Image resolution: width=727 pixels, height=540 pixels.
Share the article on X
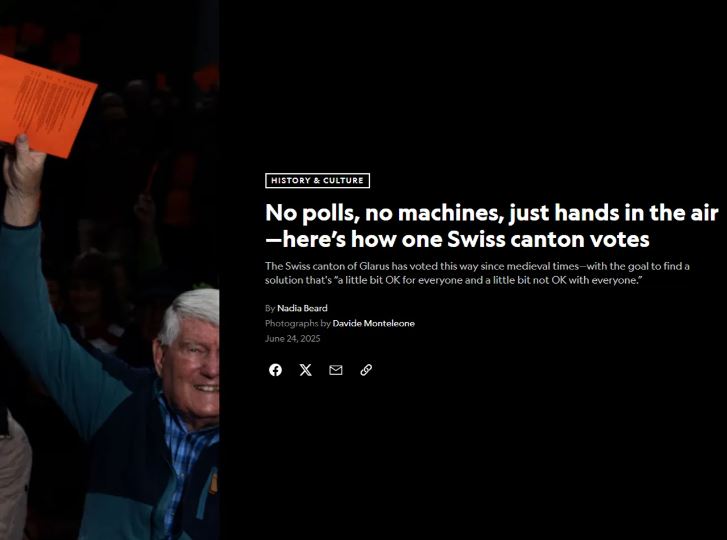[x=306, y=370]
